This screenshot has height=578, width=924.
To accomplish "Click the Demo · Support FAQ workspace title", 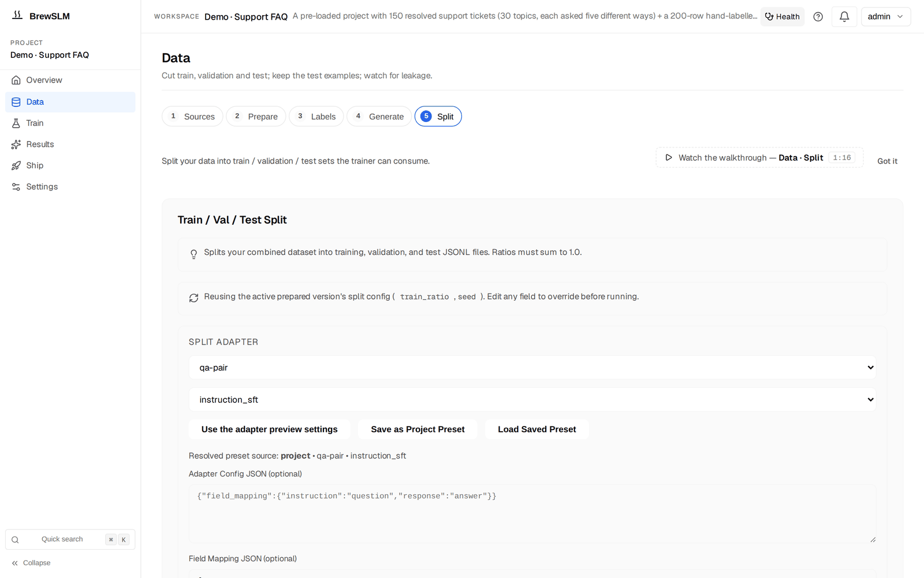I will click(x=246, y=17).
